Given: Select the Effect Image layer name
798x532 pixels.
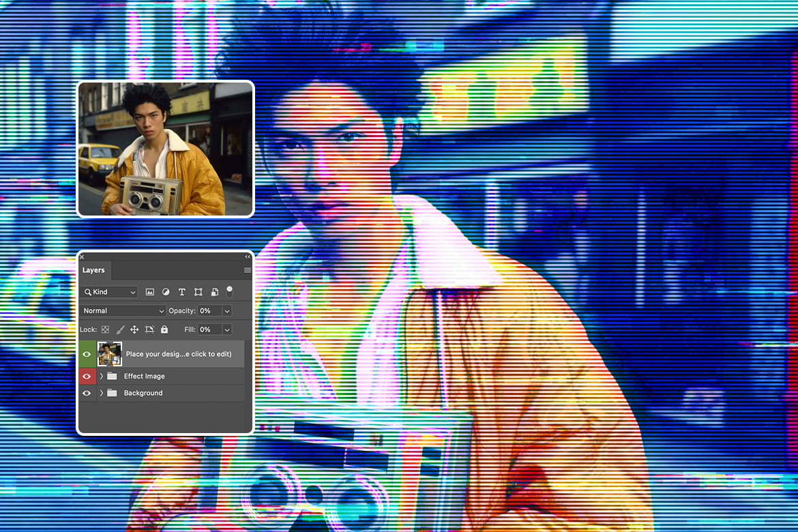Looking at the screenshot, I should tap(145, 376).
